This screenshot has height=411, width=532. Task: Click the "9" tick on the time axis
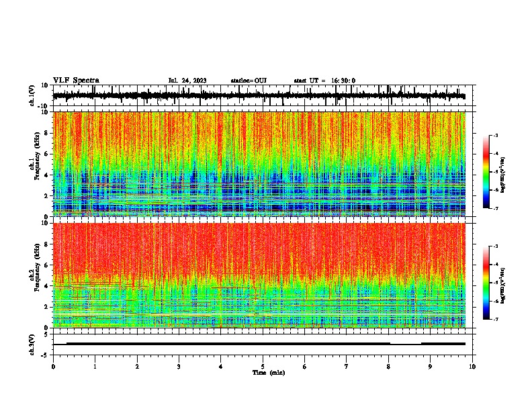click(x=430, y=367)
